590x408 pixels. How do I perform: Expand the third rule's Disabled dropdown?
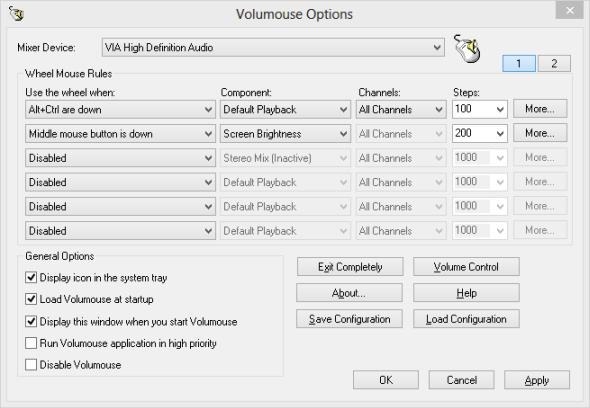point(120,158)
